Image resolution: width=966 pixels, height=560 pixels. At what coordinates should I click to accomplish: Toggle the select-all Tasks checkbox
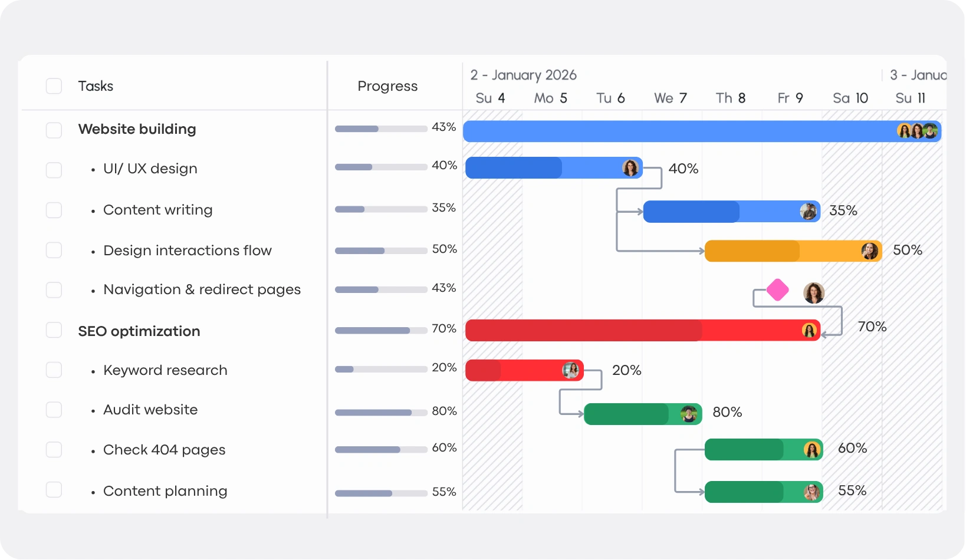(54, 86)
